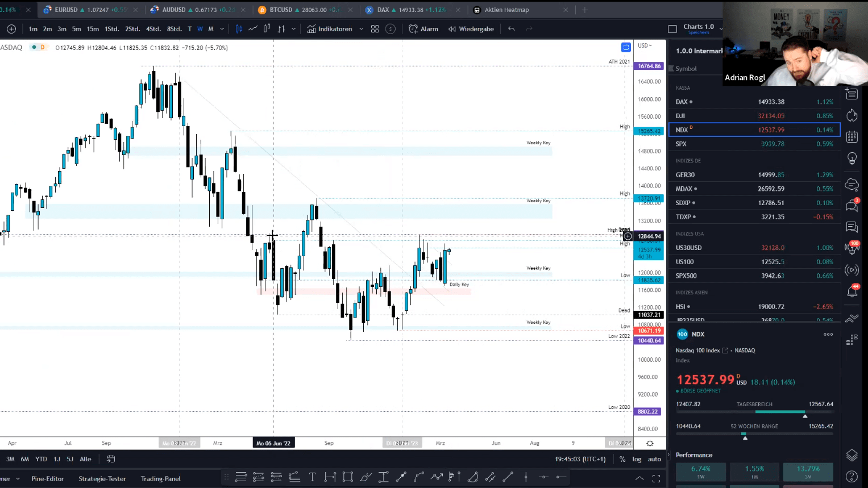Open the watchlist panel icon
Screen dimensions: 868x488
tap(852, 94)
